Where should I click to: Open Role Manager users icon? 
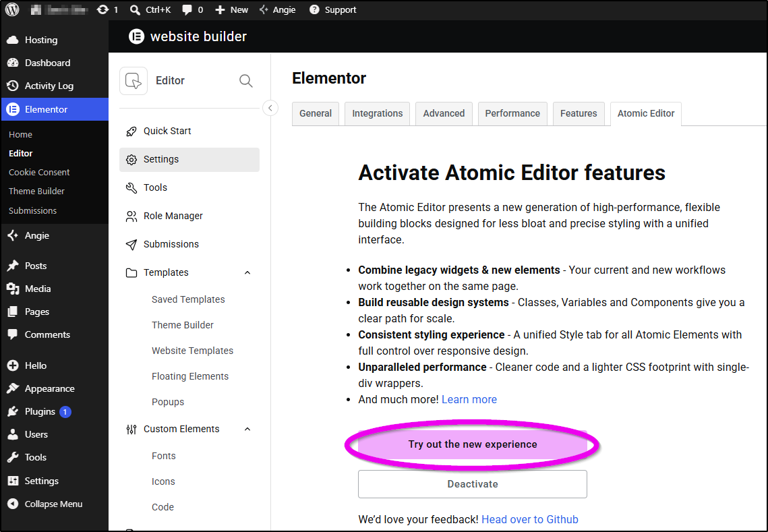point(189,216)
